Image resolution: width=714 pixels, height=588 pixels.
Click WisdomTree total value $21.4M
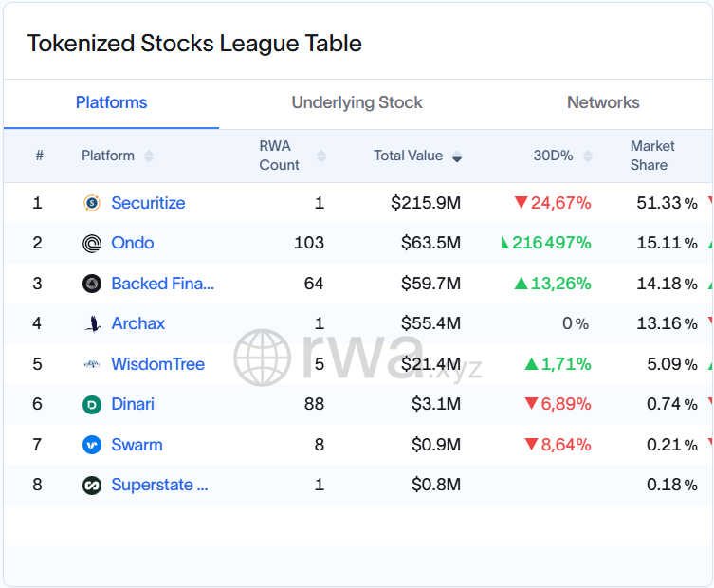tap(430, 364)
